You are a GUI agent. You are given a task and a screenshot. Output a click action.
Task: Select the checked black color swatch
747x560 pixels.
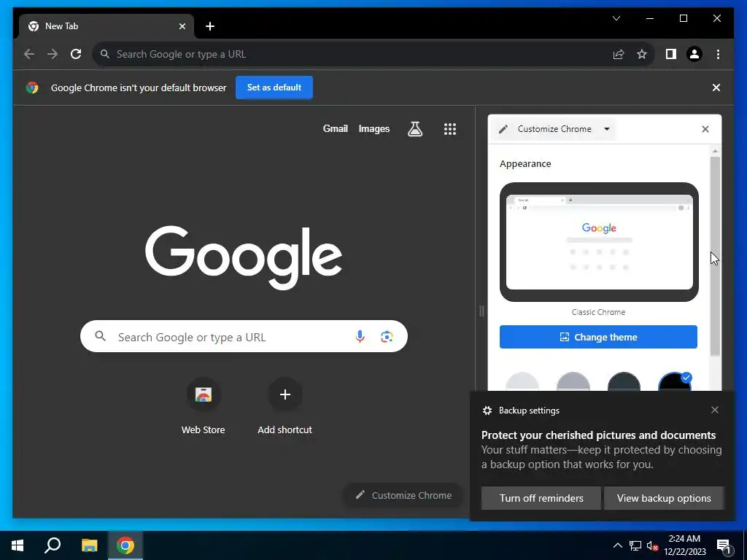tap(675, 381)
